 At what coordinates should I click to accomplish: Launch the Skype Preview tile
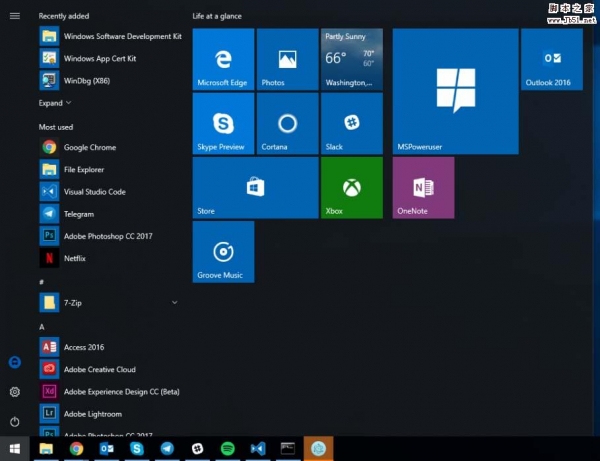point(223,124)
